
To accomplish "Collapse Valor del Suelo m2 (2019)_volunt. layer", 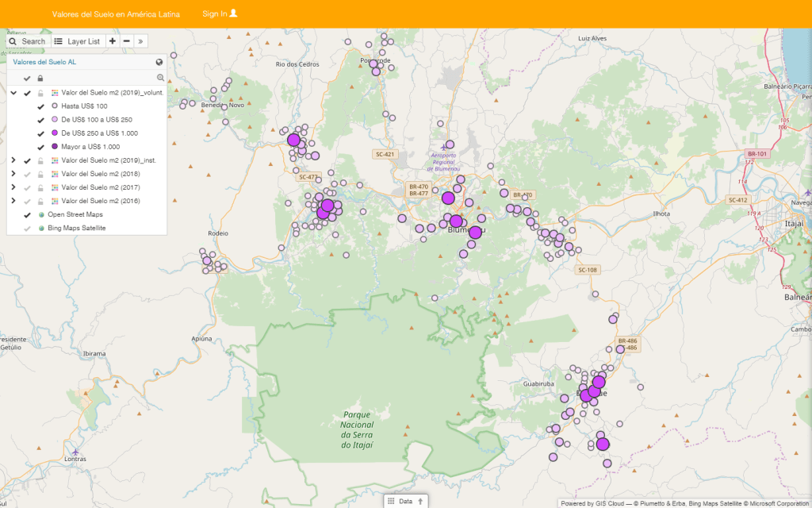I will [x=13, y=93].
